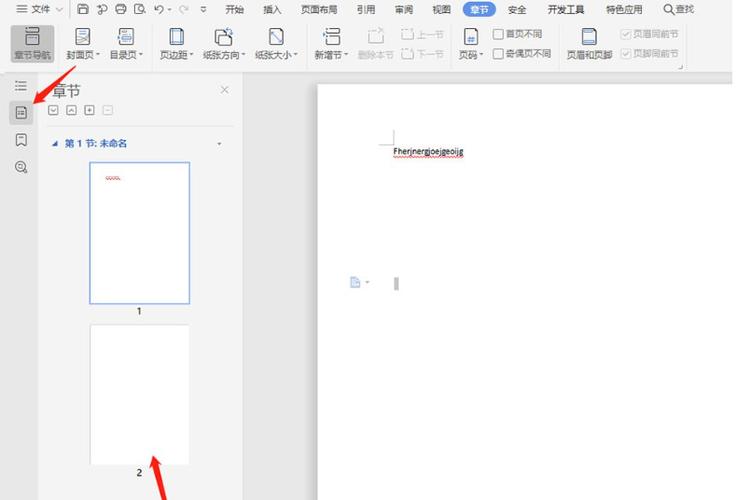Switch to the 开始 tab
The image size is (751, 500).
pos(234,9)
